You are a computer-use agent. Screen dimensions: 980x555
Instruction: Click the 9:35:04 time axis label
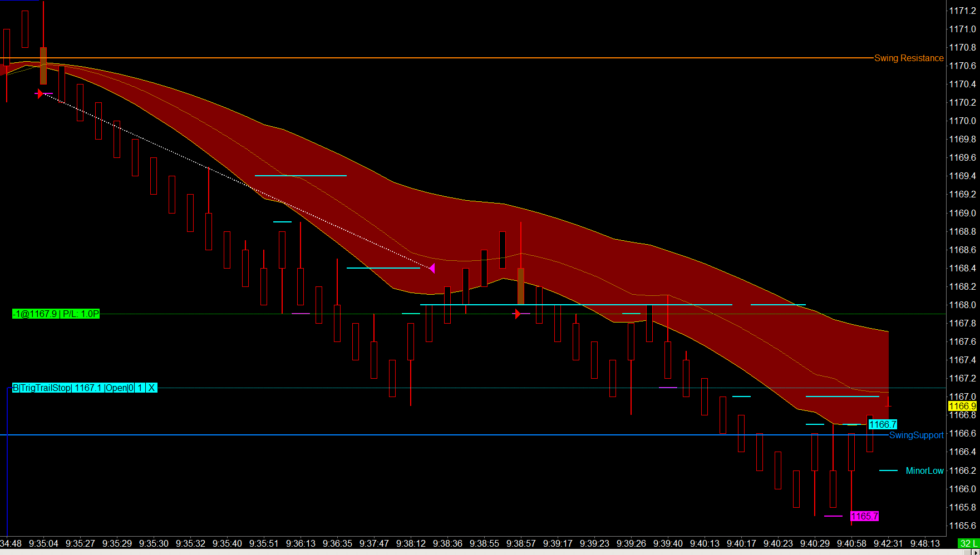click(x=43, y=543)
